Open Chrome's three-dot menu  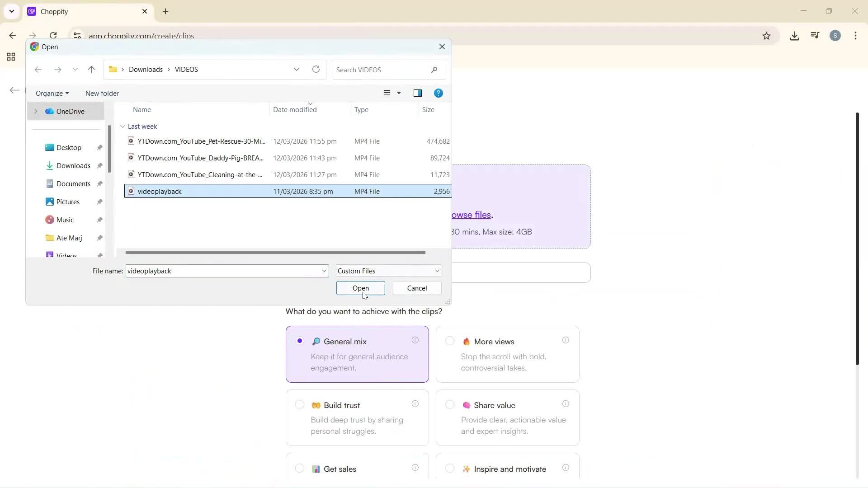[x=856, y=36]
